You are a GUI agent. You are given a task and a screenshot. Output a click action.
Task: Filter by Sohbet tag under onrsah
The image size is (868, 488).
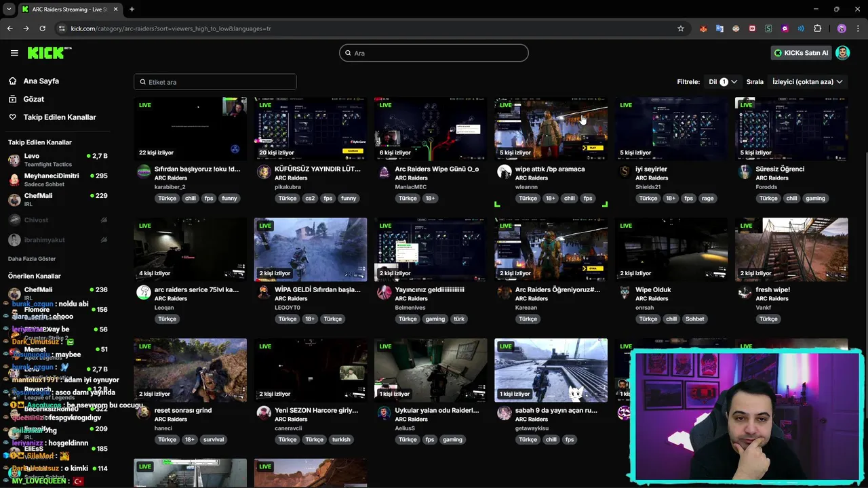(x=694, y=319)
